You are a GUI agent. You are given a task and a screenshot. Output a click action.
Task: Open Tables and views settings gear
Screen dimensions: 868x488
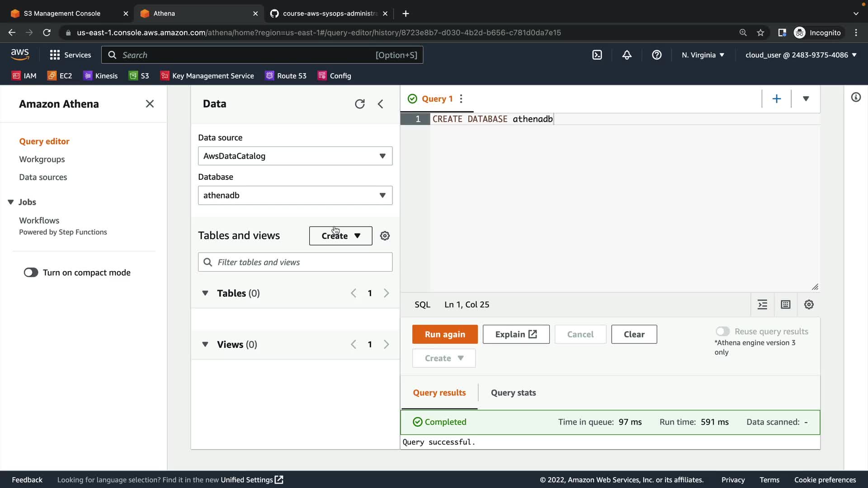click(x=385, y=236)
